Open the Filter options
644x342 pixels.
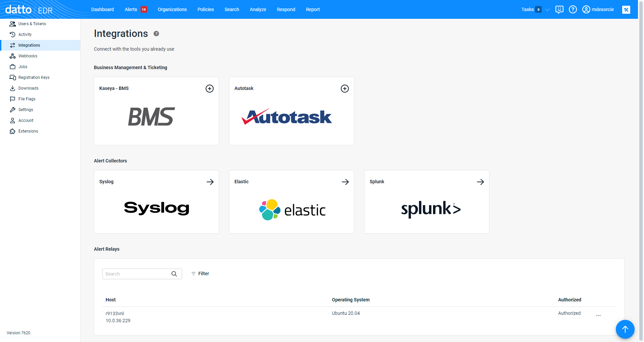point(200,274)
